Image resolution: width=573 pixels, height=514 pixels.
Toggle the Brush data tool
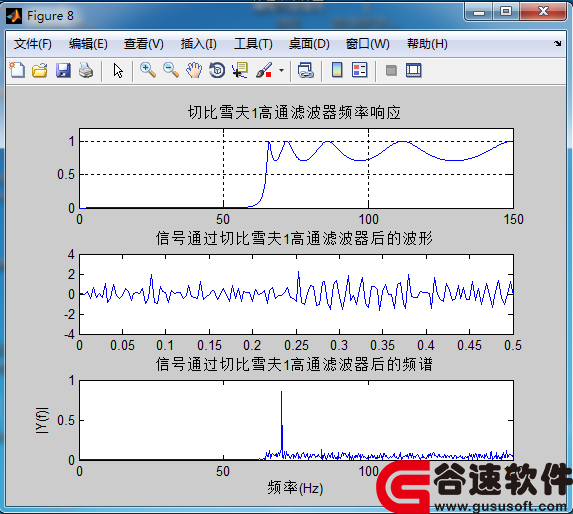(x=264, y=70)
